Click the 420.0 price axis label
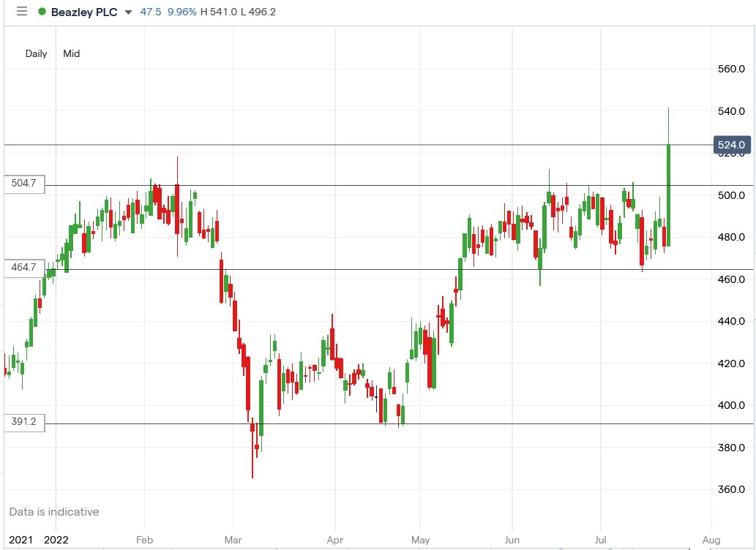Screen dimensions: 756x550 click(x=731, y=363)
